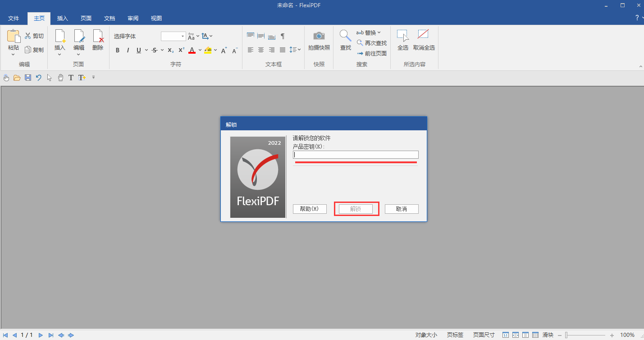Click the open folder icon in quick toolbar

click(x=17, y=78)
